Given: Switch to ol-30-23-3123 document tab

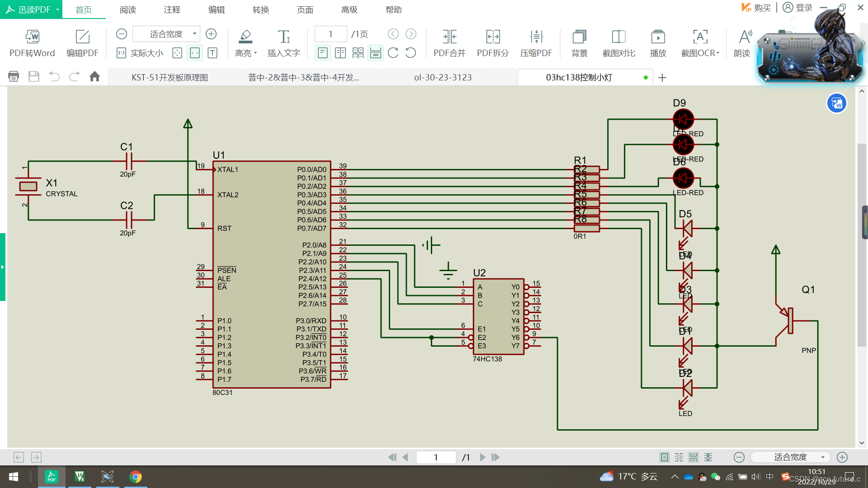Looking at the screenshot, I should click(449, 77).
